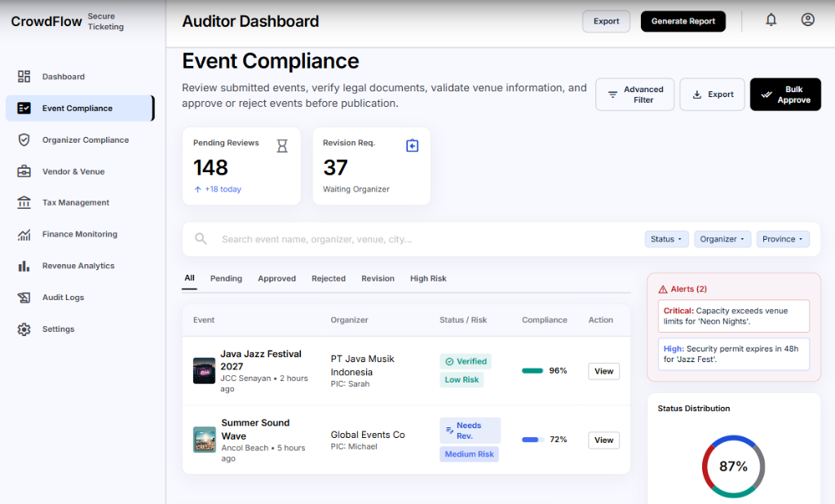Expand the Organizer filter dropdown
Image resolution: width=835 pixels, height=504 pixels.
pos(722,239)
